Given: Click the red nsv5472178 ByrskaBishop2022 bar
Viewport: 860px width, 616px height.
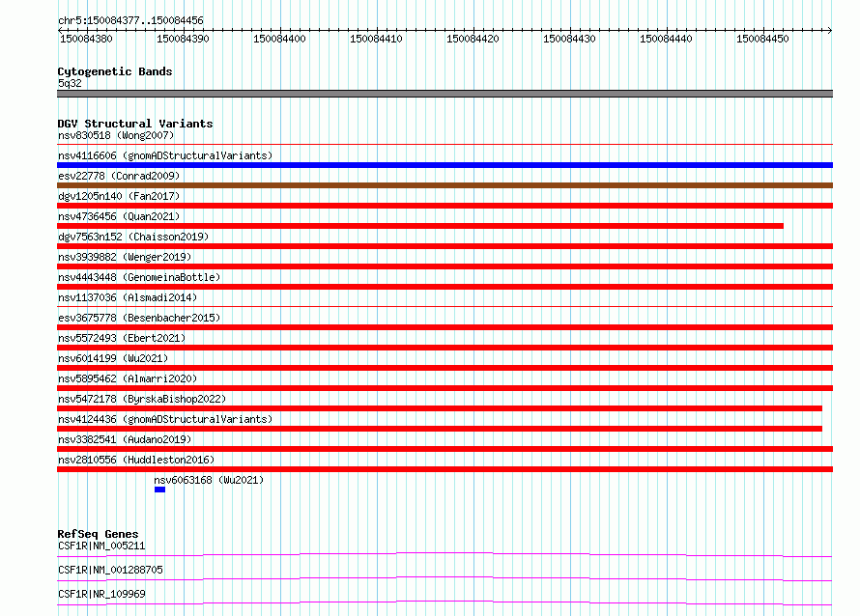Looking at the screenshot, I should (x=440, y=408).
